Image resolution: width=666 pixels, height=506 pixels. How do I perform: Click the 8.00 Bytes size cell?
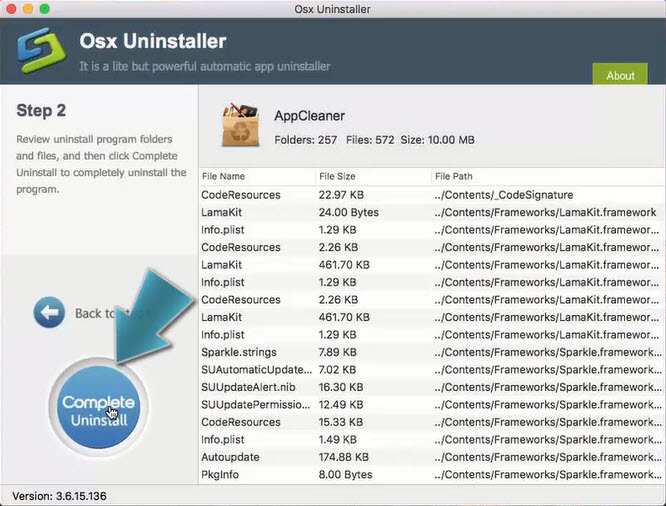coord(345,475)
